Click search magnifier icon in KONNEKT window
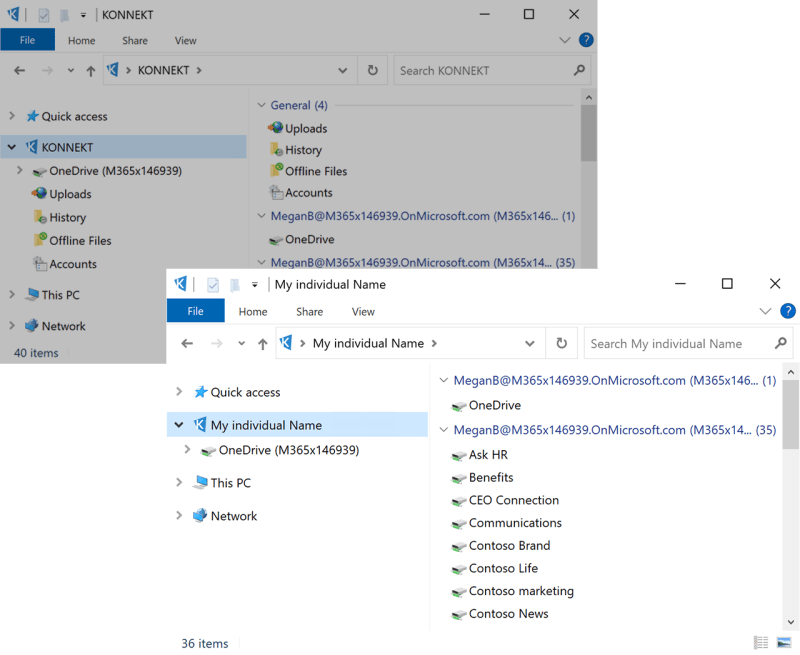 click(579, 70)
